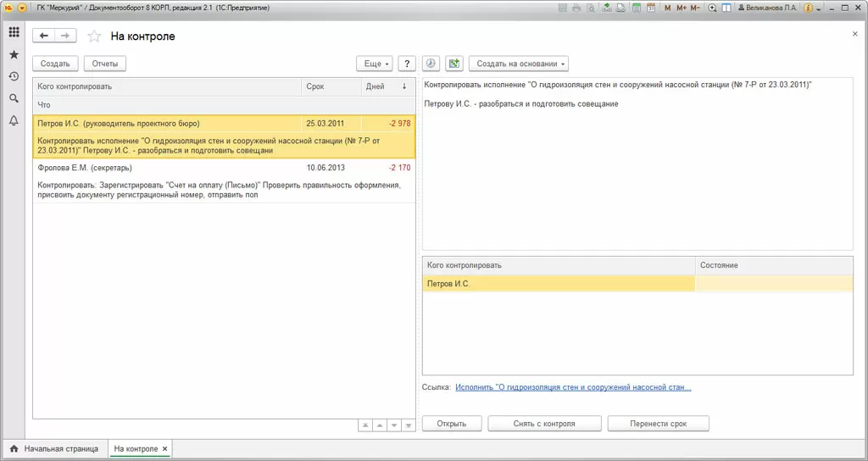Click the yellow info icon in title bar
This screenshot has height=461, width=868.
tap(808, 8)
